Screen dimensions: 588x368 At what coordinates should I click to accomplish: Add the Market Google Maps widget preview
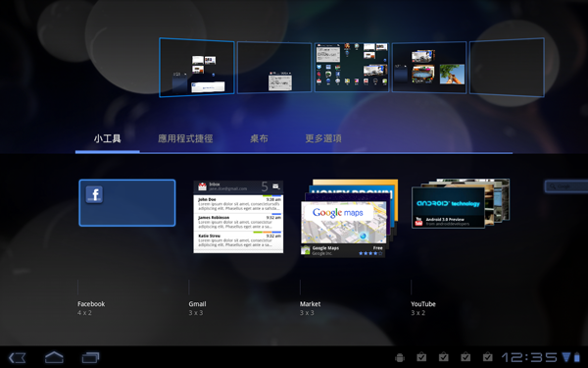click(350, 218)
